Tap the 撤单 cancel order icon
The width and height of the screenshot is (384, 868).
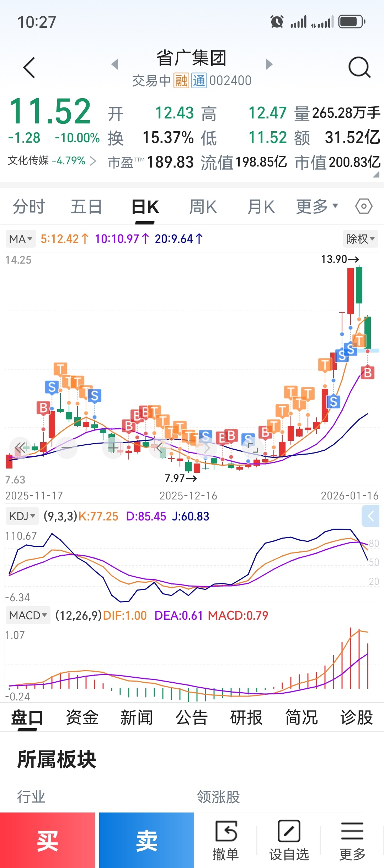[x=225, y=840]
